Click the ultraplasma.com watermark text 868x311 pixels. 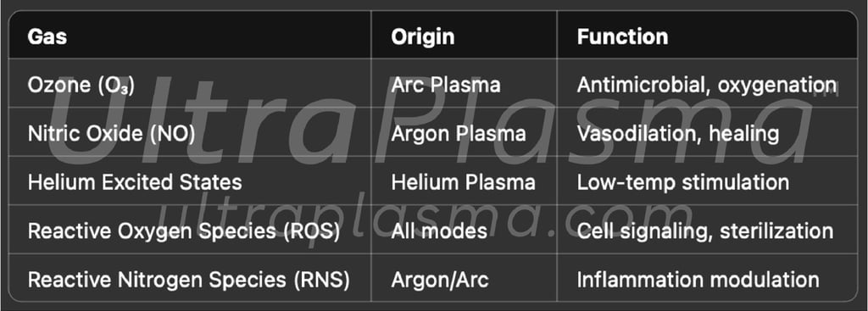coord(426,217)
